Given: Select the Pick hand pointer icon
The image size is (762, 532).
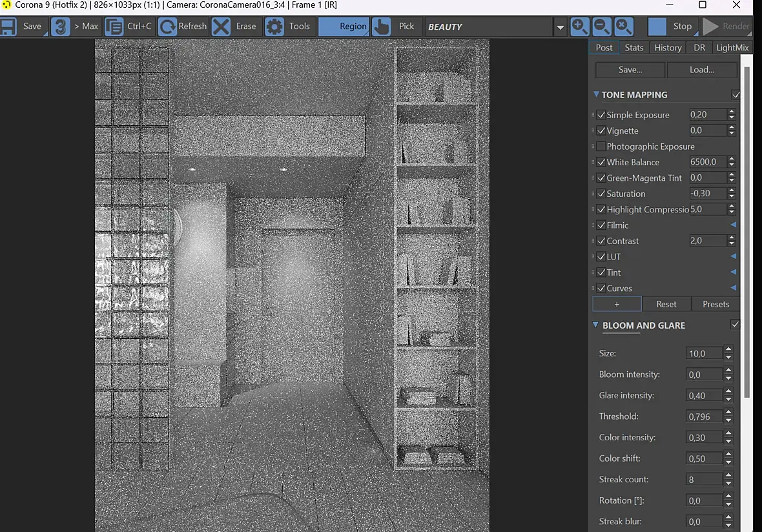Looking at the screenshot, I should 382,26.
